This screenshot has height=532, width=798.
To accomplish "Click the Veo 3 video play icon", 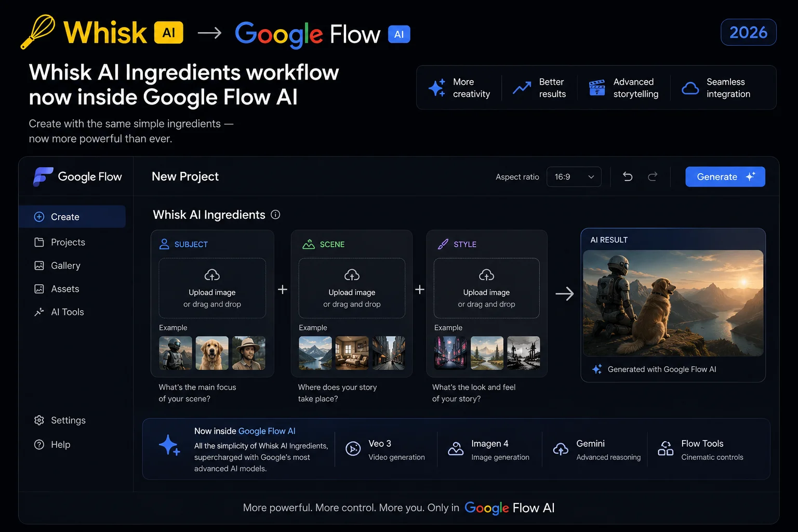I will (x=353, y=448).
